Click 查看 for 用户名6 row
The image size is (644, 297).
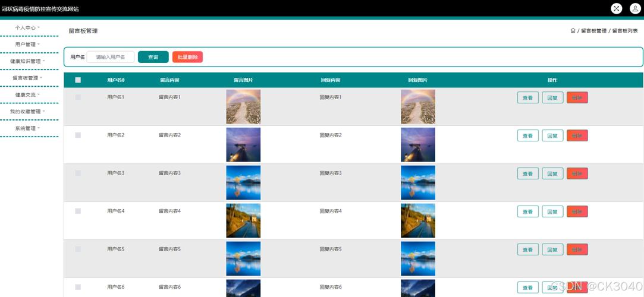click(x=528, y=287)
